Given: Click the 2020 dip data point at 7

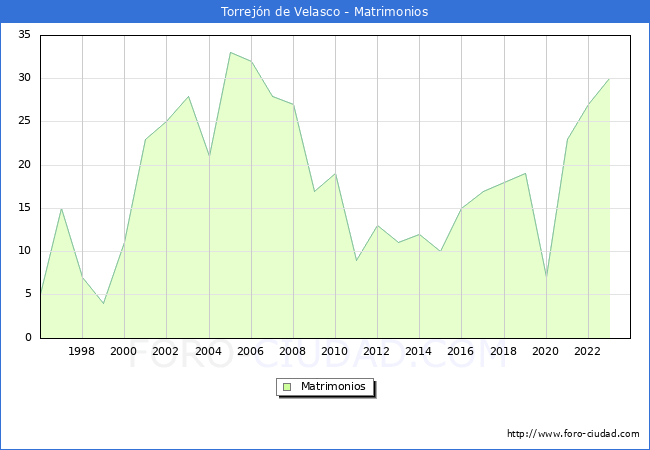Looking at the screenshot, I should coord(546,277).
